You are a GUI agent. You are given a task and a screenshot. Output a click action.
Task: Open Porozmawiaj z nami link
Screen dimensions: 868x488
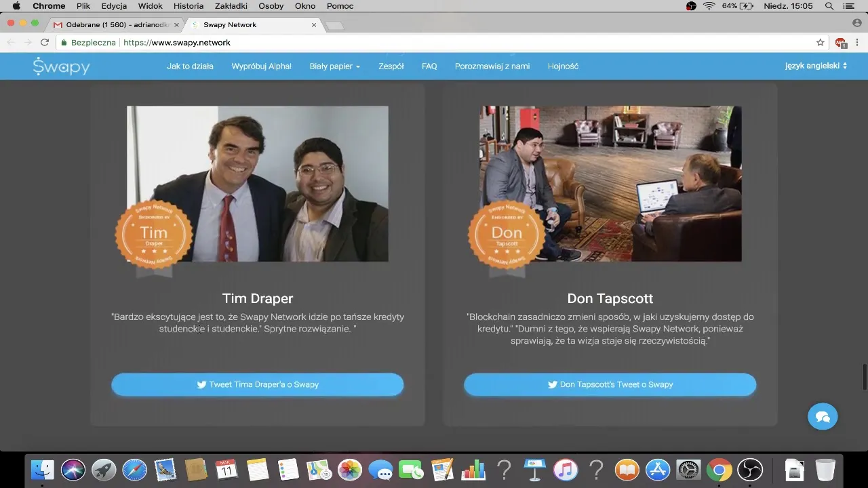tap(492, 66)
